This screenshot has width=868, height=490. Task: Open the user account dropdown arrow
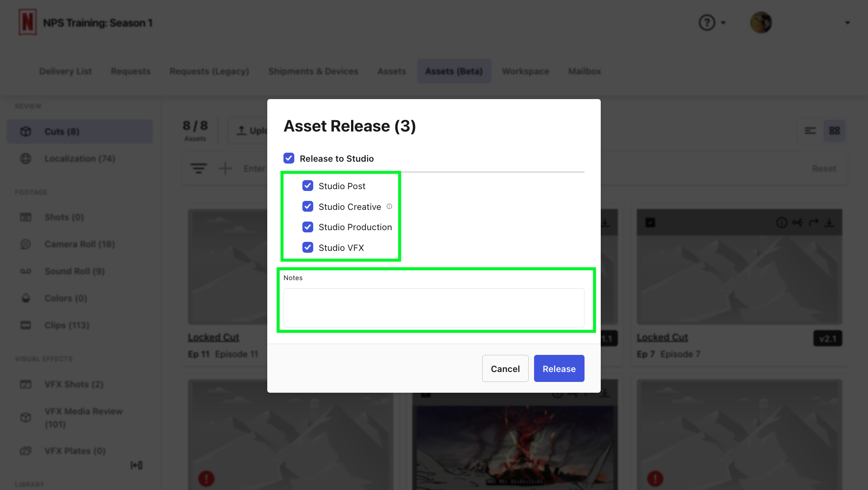847,23
